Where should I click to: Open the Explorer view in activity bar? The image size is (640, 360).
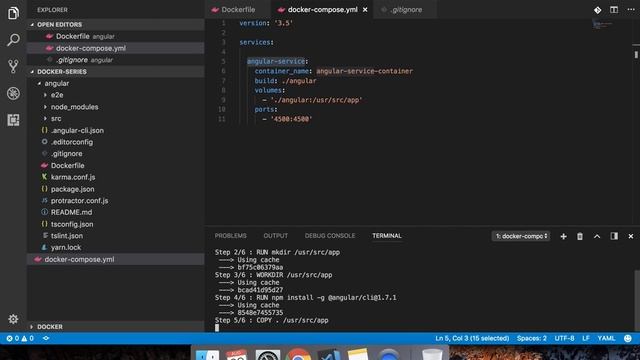coord(13,13)
